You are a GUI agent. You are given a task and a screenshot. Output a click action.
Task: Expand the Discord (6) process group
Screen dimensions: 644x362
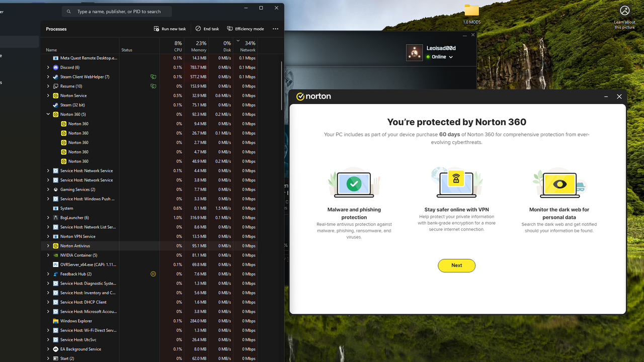pos(48,67)
